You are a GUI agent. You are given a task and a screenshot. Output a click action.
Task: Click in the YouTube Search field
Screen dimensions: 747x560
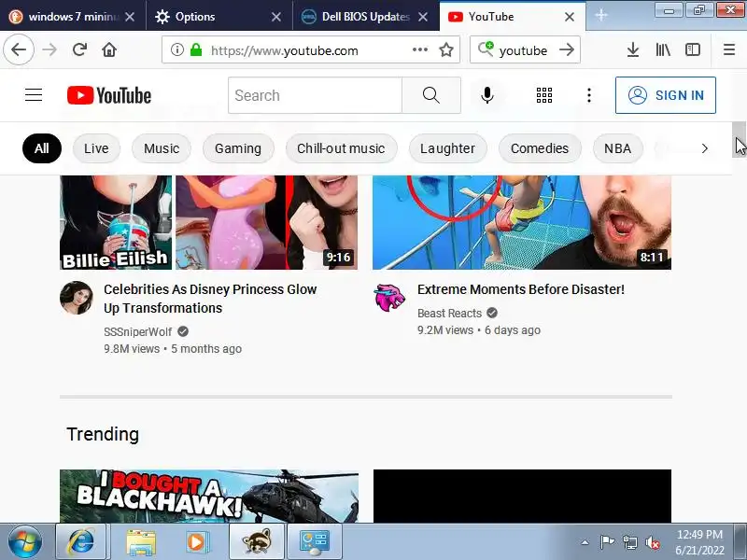[315, 95]
